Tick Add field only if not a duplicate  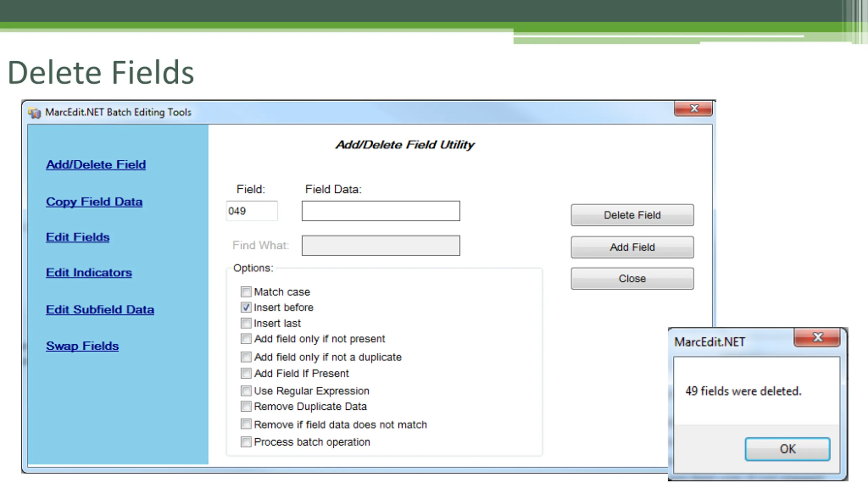coord(246,357)
